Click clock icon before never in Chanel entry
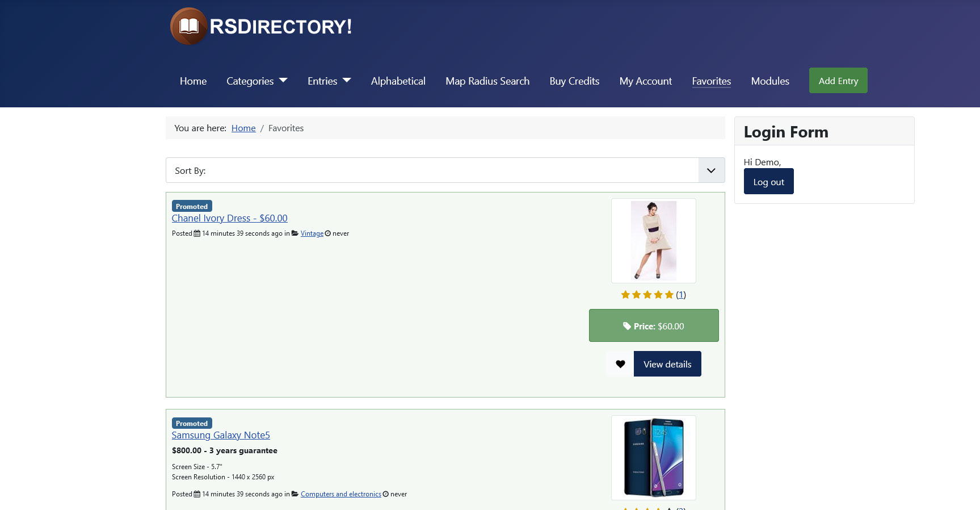The height and width of the screenshot is (510, 980). [328, 233]
